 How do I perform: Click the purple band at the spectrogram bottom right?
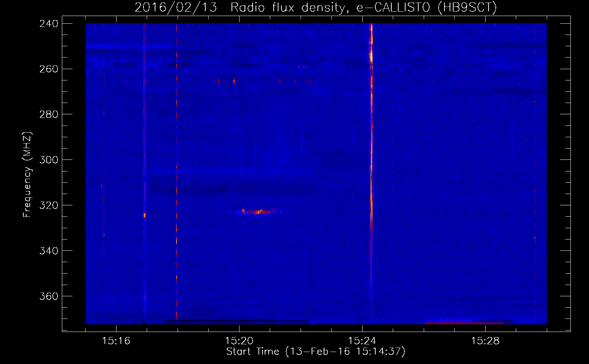point(464,323)
